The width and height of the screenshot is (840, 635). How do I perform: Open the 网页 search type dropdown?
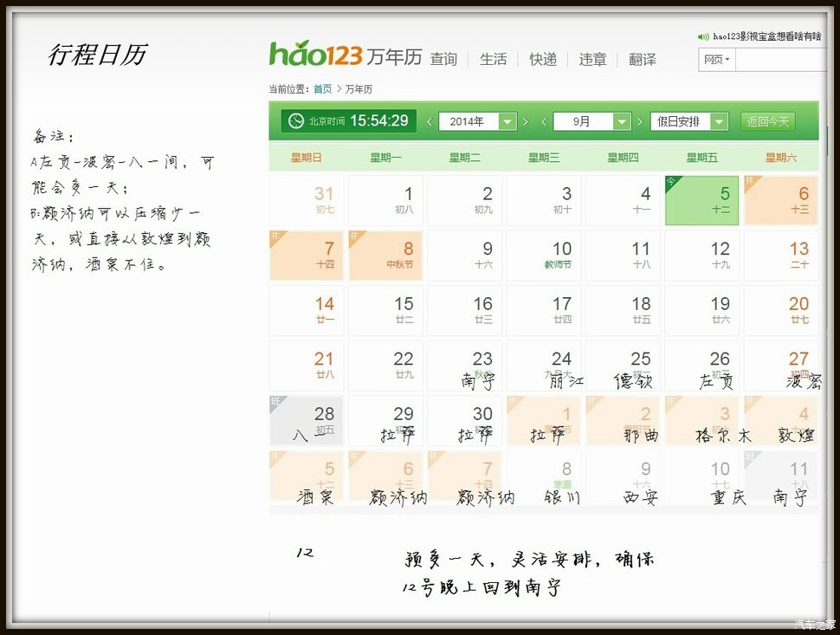pyautogui.click(x=716, y=60)
